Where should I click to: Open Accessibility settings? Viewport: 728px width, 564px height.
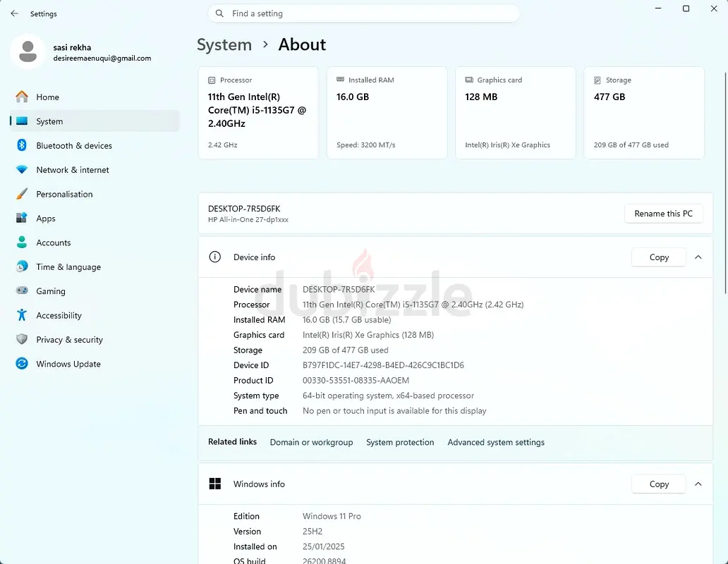coord(95,315)
